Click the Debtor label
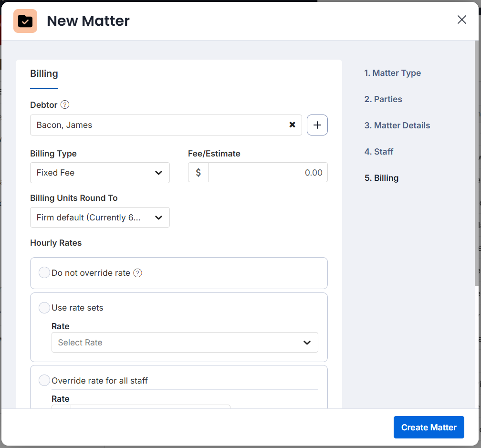Screen dimensions: 481x448 click(43, 105)
